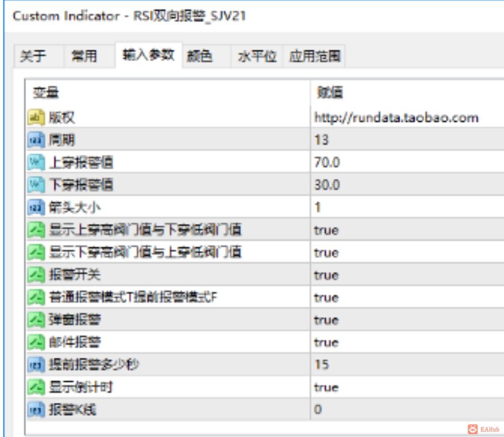
Task: Select the 报警K线 variable name
Action: (x=72, y=410)
